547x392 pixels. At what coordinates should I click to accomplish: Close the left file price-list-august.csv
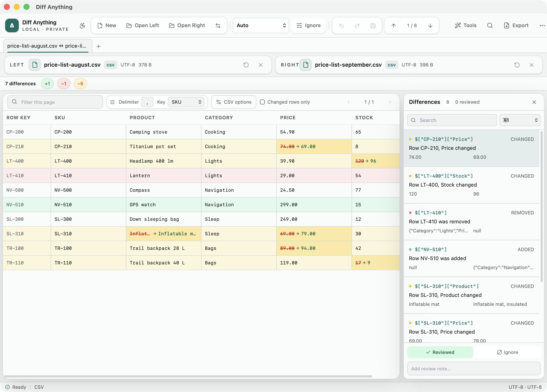click(x=260, y=65)
